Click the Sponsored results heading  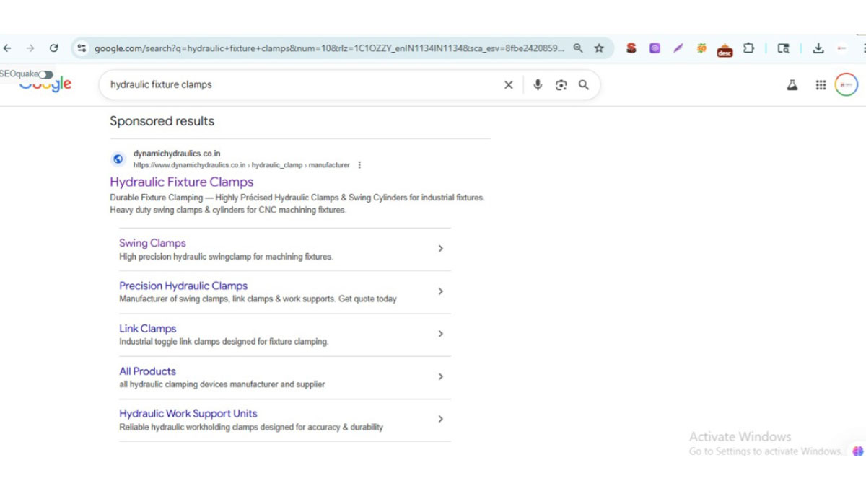click(162, 121)
